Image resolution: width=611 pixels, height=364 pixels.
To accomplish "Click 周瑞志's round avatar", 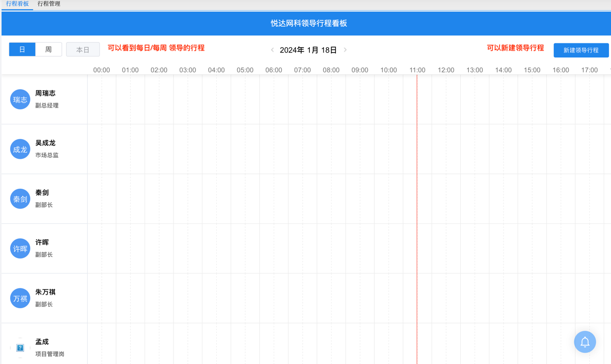I will [20, 100].
